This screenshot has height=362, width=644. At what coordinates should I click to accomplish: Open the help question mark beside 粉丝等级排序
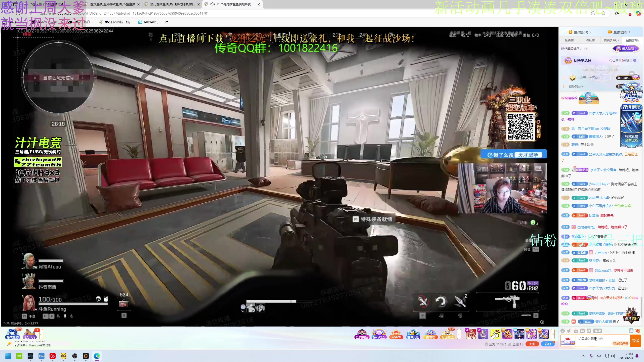(x=586, y=49)
